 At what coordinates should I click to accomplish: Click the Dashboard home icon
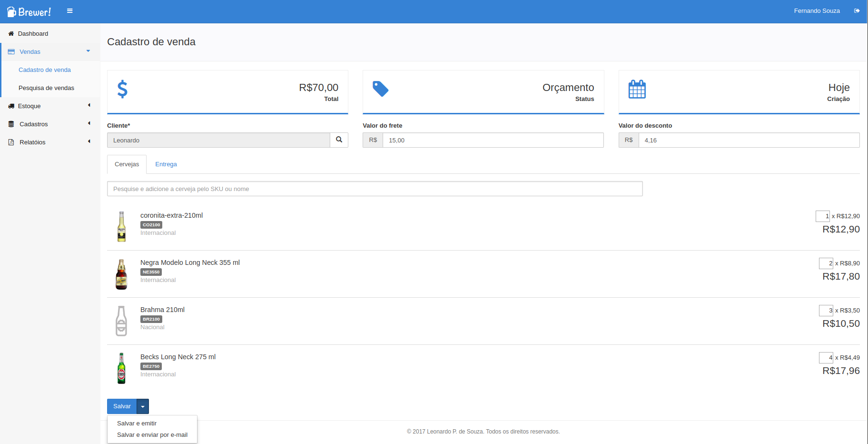(11, 34)
